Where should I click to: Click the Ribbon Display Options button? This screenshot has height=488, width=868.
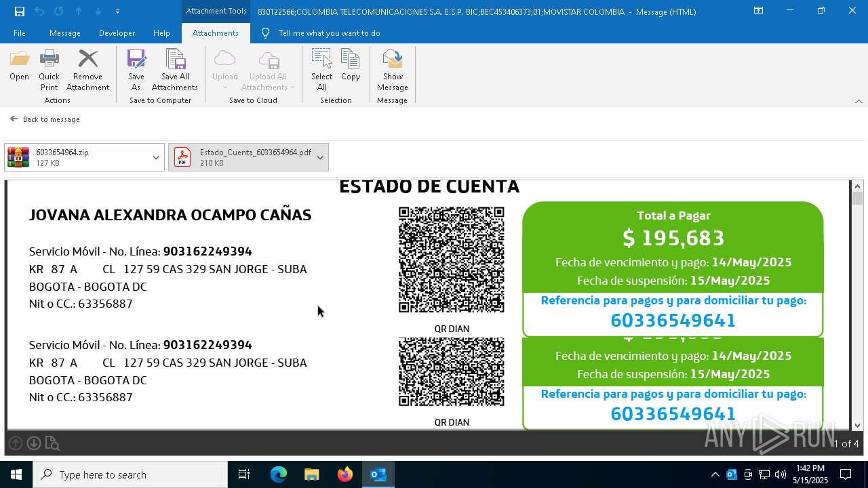coord(758,11)
